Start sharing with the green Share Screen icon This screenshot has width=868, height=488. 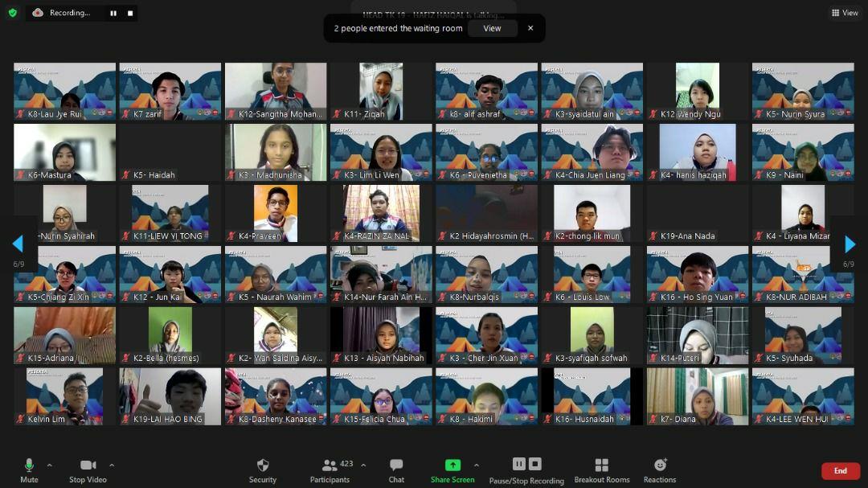pyautogui.click(x=452, y=465)
